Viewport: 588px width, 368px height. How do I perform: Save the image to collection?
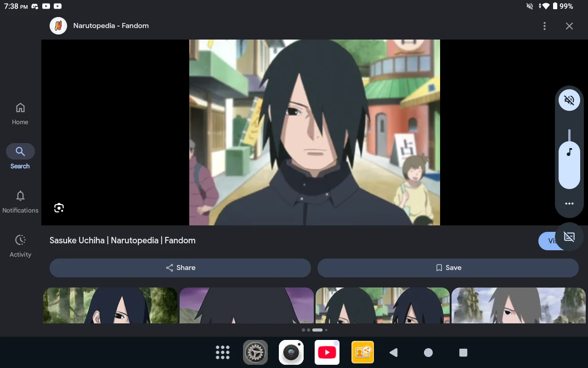tap(448, 268)
